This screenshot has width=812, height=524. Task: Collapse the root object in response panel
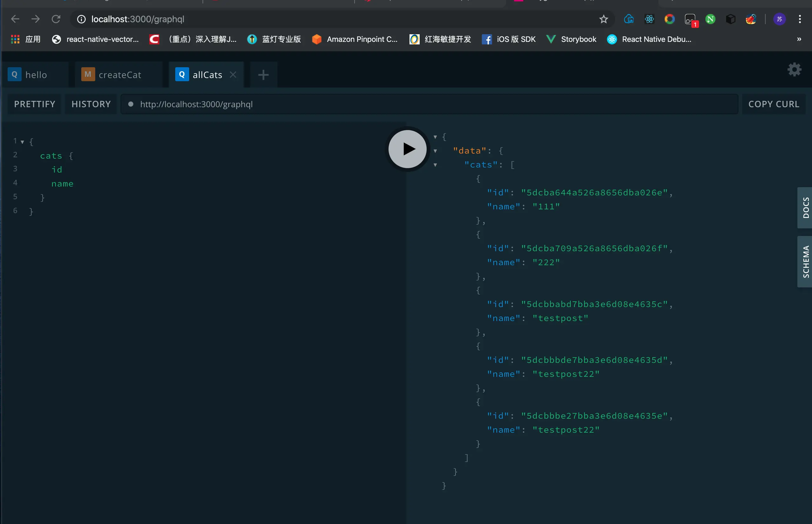point(435,137)
